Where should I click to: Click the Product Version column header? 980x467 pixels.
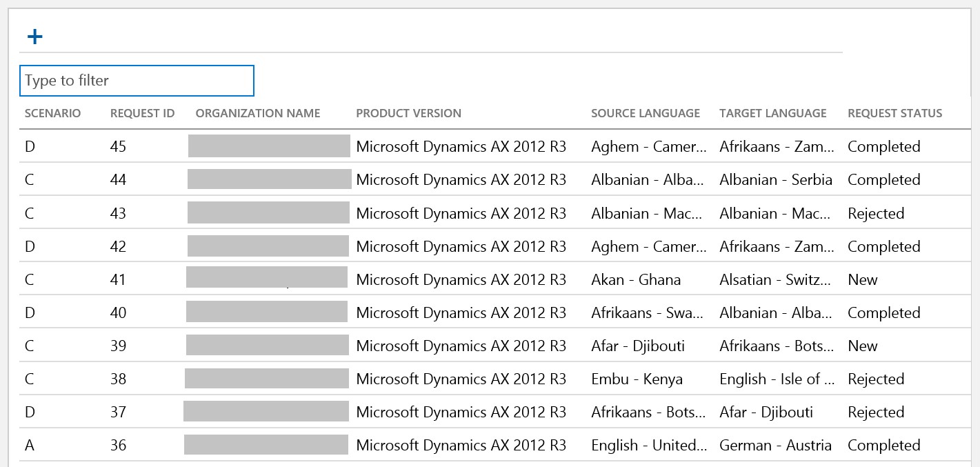[408, 113]
